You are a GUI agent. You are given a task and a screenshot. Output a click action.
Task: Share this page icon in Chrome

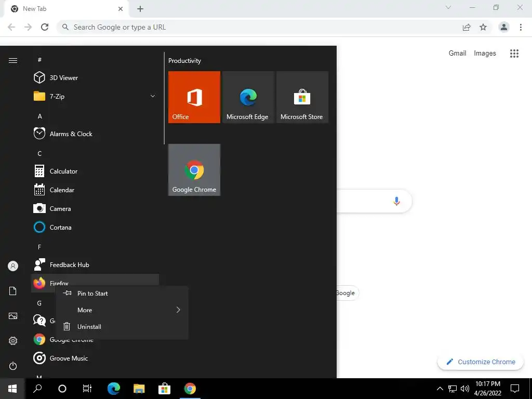pos(467,27)
